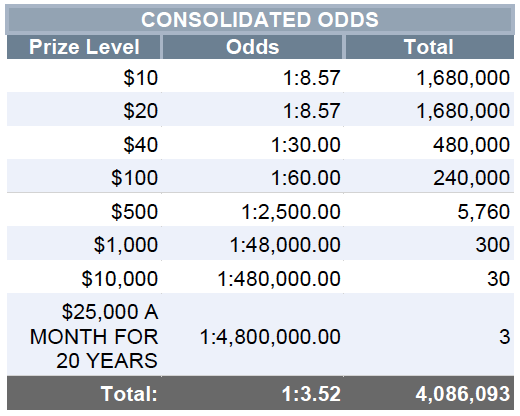
Task: Select the Total column header
Action: pos(429,47)
